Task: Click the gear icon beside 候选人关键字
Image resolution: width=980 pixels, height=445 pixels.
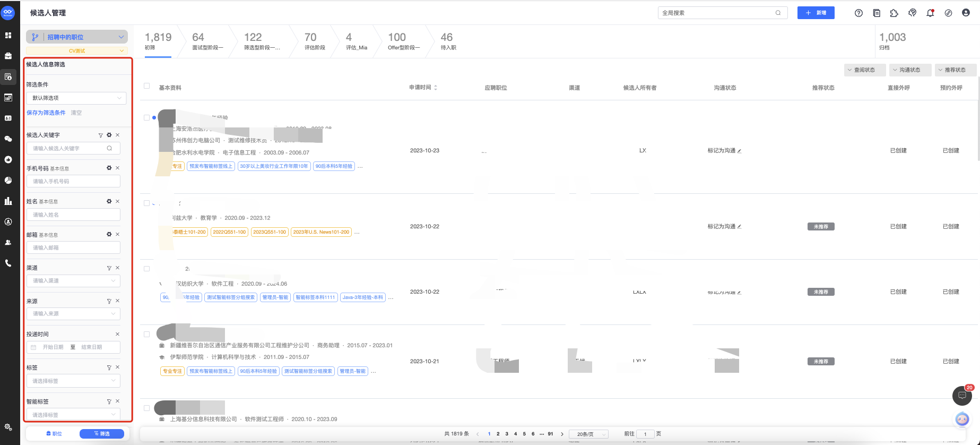Action: tap(109, 135)
